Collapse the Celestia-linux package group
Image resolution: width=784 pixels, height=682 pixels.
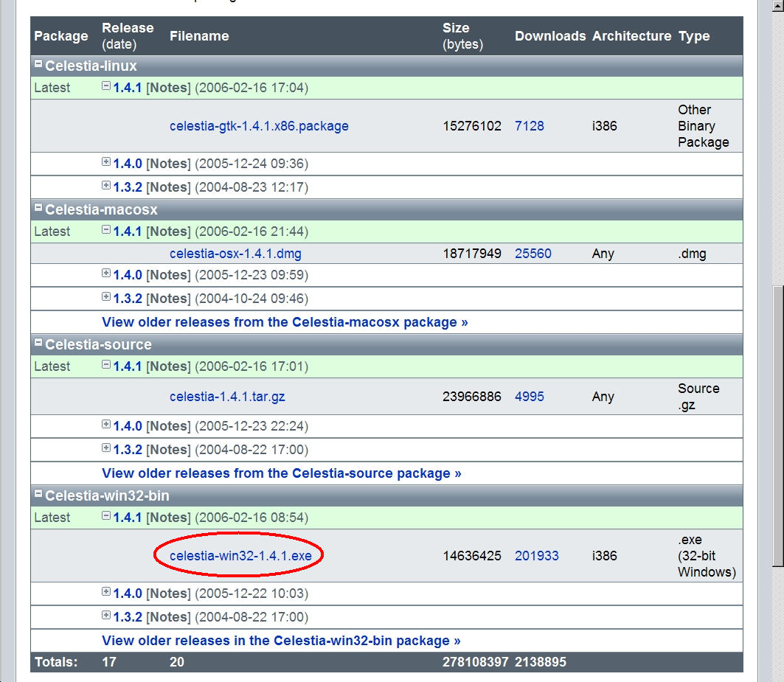point(38,63)
